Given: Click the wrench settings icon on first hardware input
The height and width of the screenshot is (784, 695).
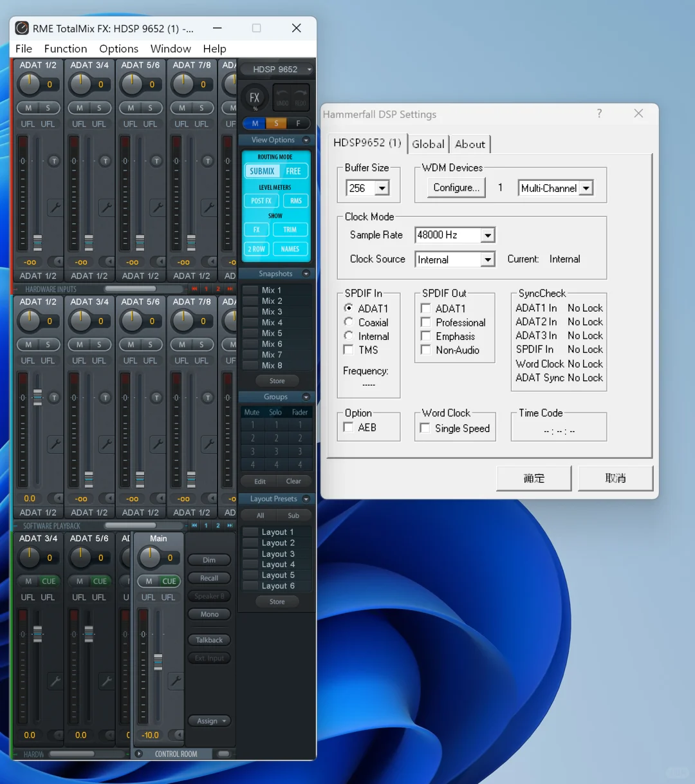Looking at the screenshot, I should (55, 207).
